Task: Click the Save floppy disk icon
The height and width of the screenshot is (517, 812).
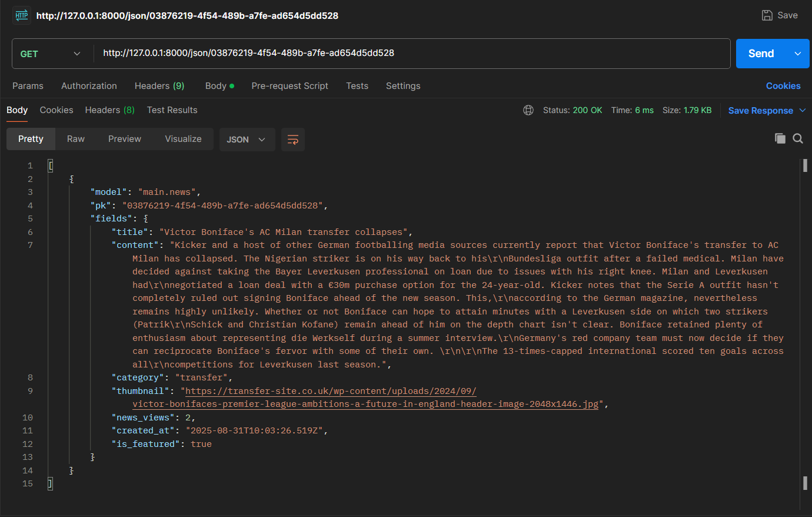Action: tap(767, 15)
